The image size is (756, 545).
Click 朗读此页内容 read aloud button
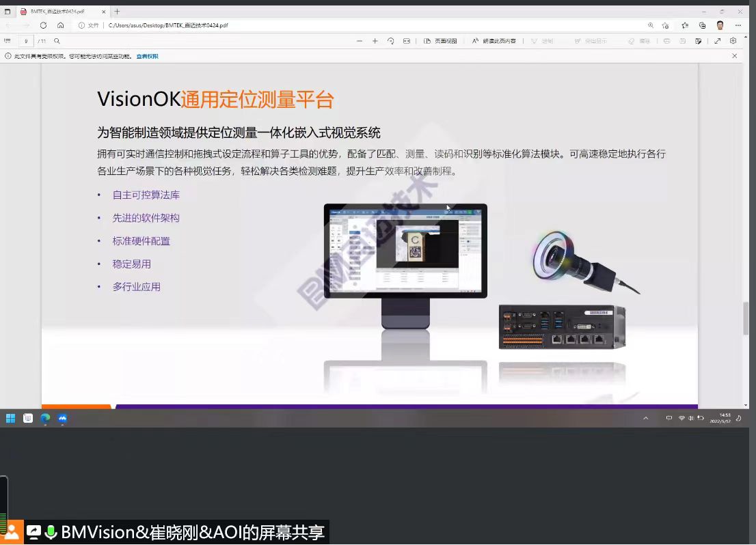tap(494, 41)
